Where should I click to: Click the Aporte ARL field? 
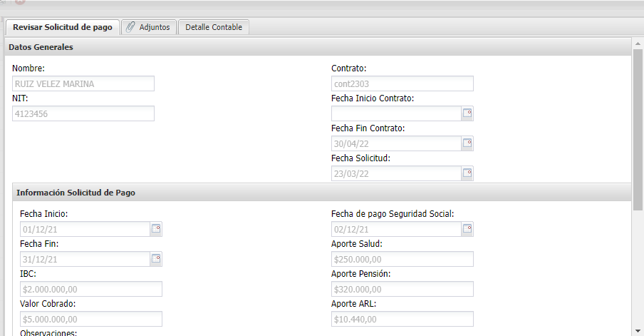tap(402, 319)
